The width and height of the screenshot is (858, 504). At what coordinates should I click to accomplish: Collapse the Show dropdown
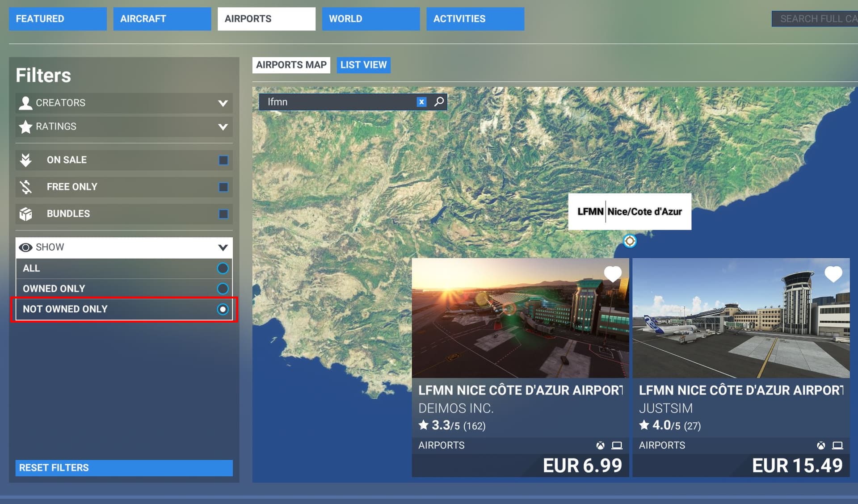click(223, 248)
